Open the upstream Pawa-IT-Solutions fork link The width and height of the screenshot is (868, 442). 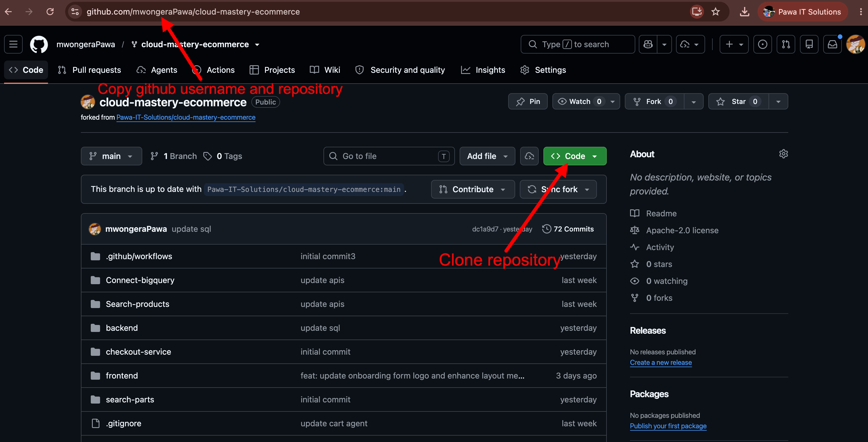(x=186, y=117)
